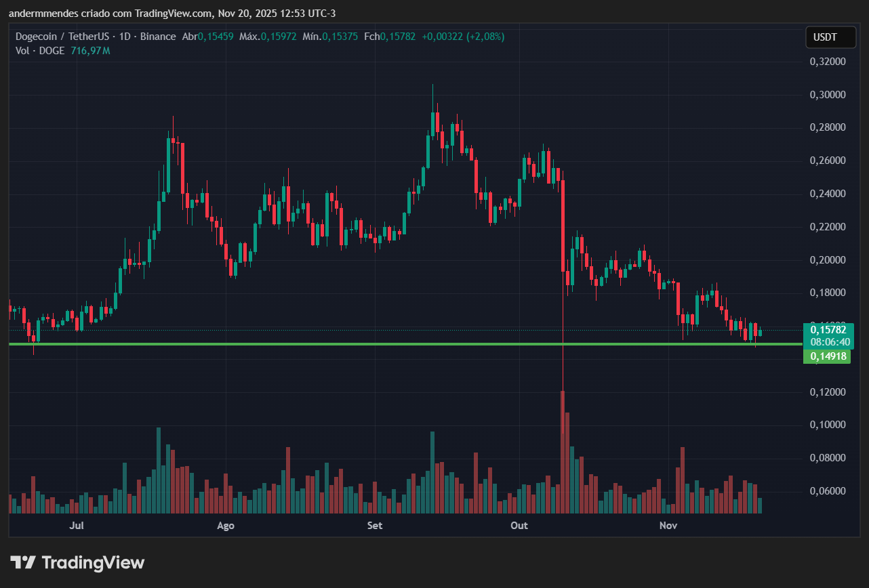Image resolution: width=869 pixels, height=588 pixels.
Task: Click the current price label 0,15782
Action: point(827,330)
